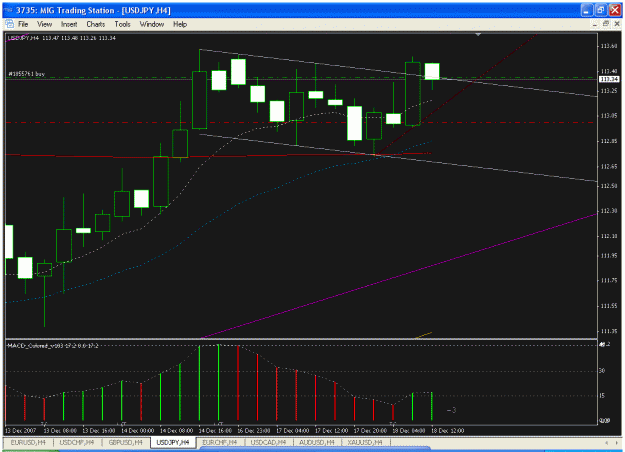Minimize the inner USDJPY chart window

595,24
